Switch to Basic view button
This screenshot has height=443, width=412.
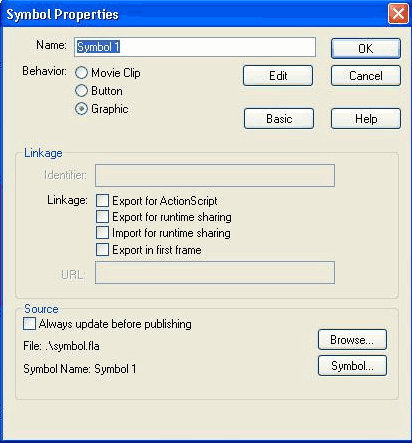point(279,119)
